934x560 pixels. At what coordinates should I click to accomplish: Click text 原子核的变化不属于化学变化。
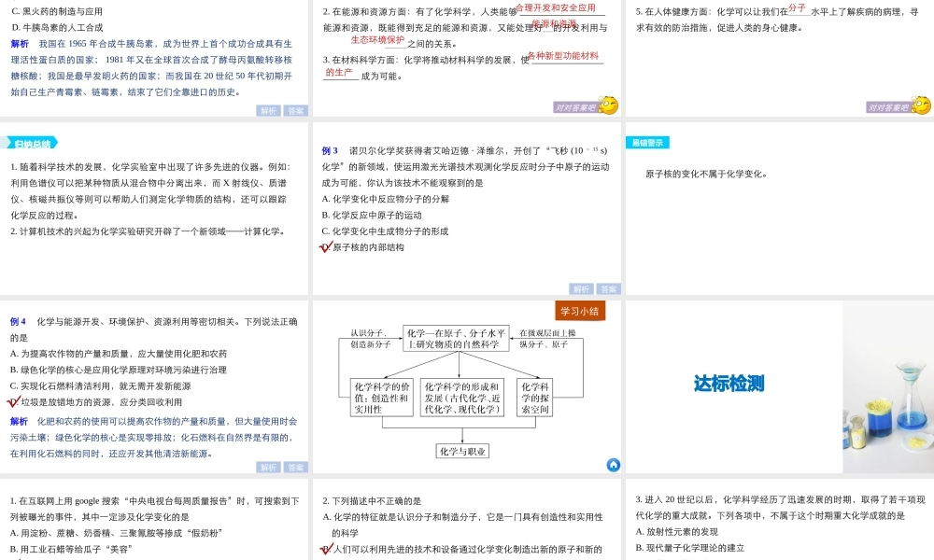tap(707, 174)
